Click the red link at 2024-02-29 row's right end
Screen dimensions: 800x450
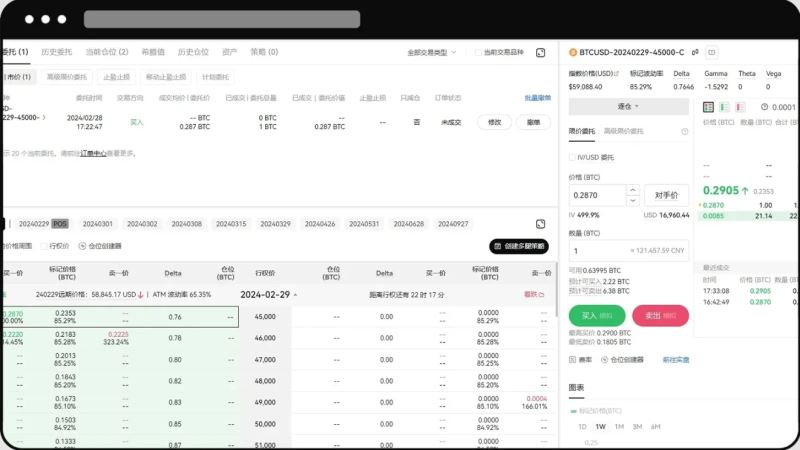(x=534, y=294)
